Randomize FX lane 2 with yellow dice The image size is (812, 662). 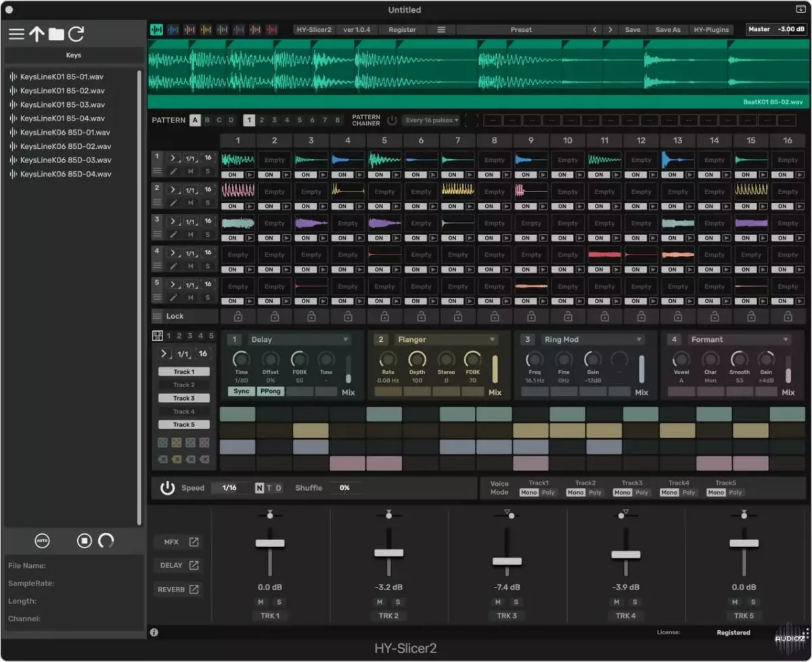pos(177,443)
